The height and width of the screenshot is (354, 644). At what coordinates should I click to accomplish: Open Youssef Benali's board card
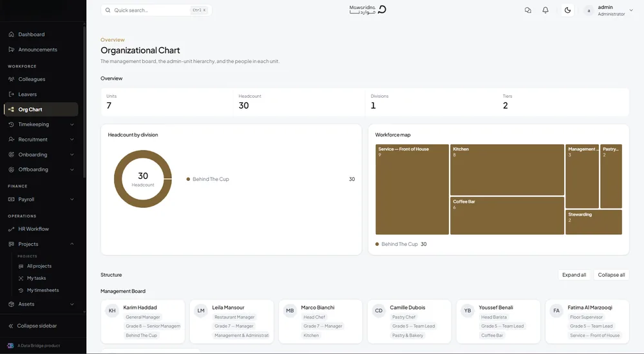pos(498,322)
